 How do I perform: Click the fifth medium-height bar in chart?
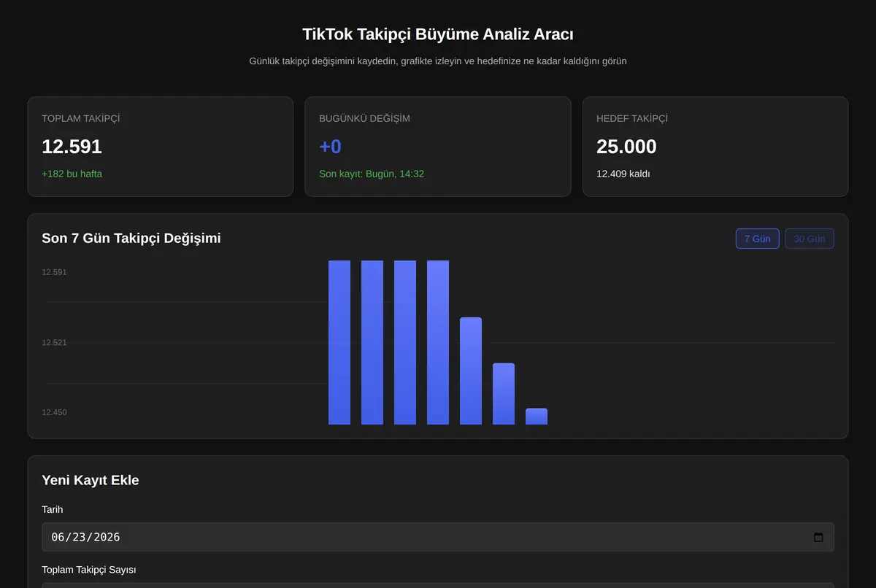471,371
